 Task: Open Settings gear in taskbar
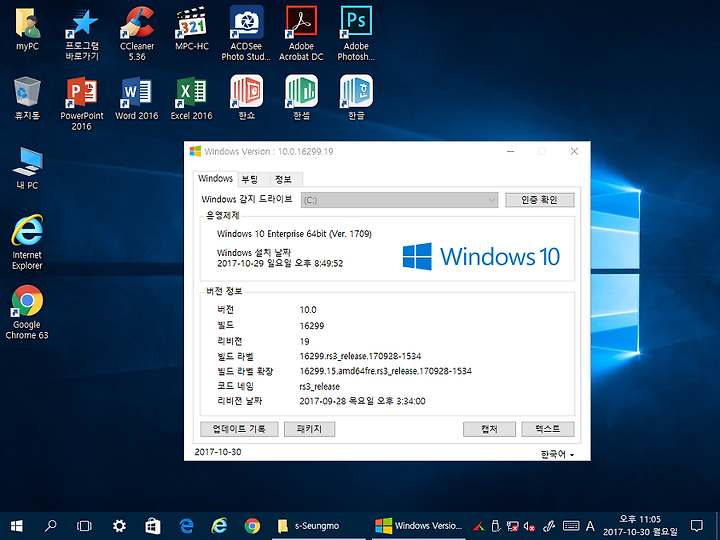click(x=119, y=526)
